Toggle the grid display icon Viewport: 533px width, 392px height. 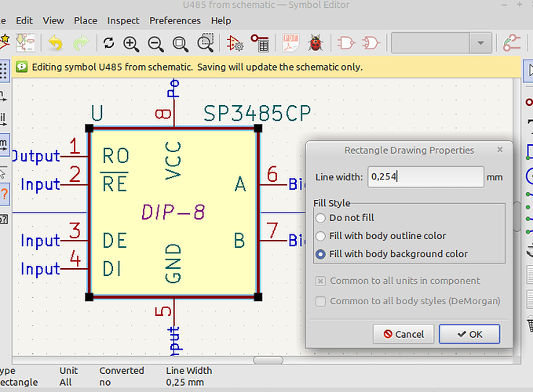(4, 71)
